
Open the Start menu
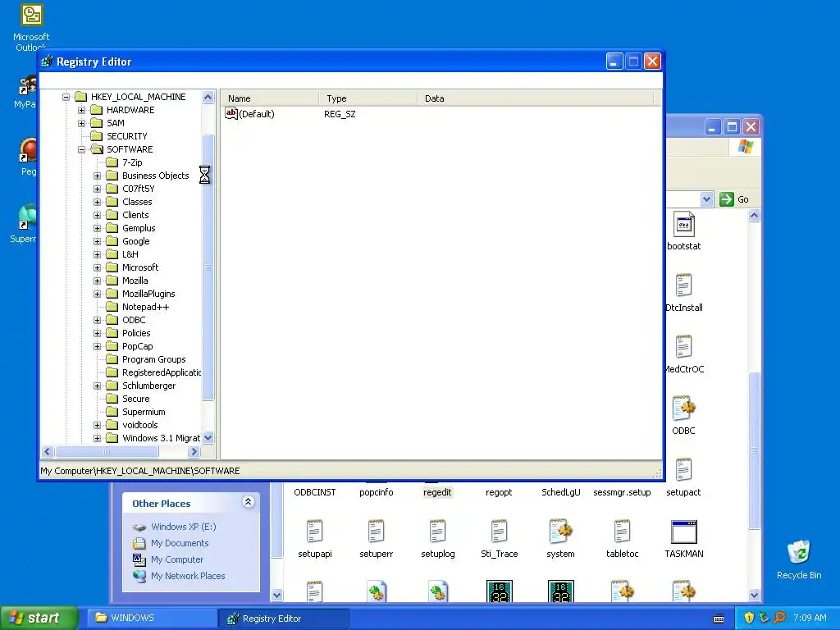coord(39,618)
